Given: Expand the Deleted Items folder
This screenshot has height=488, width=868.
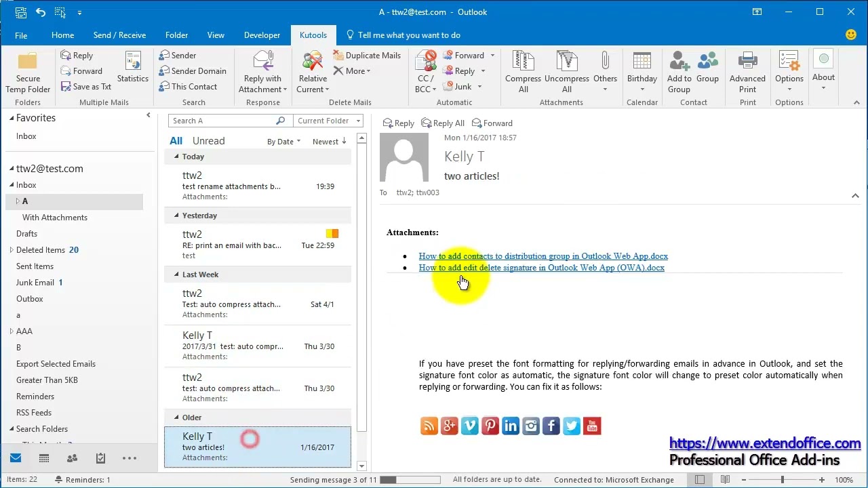Looking at the screenshot, I should click(12, 250).
